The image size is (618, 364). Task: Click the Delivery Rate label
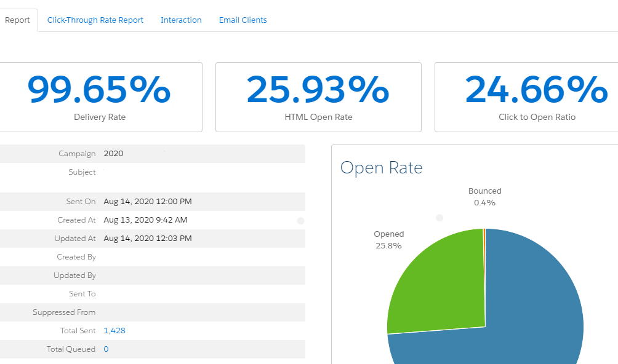100,117
